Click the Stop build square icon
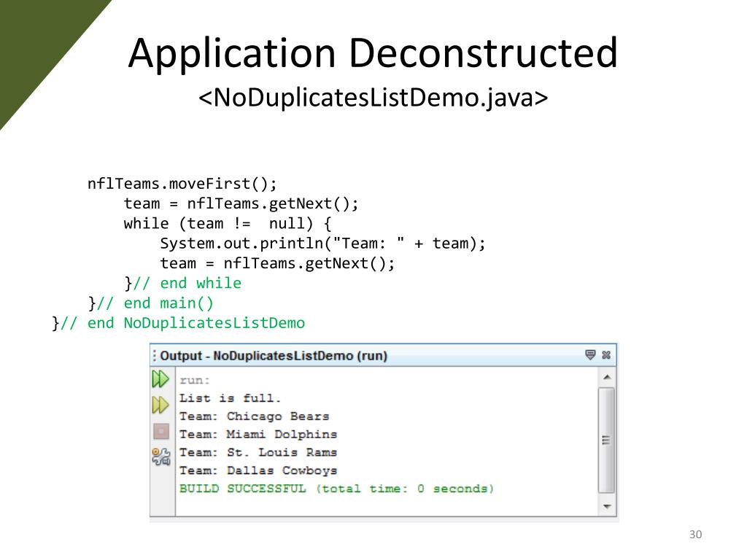Viewport: 747px width, 560px height. [161, 432]
